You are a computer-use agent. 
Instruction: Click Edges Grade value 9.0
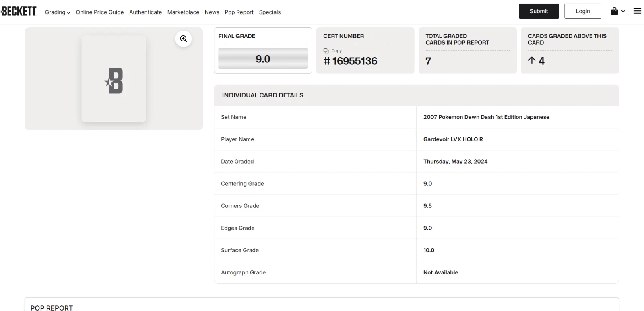click(x=427, y=228)
